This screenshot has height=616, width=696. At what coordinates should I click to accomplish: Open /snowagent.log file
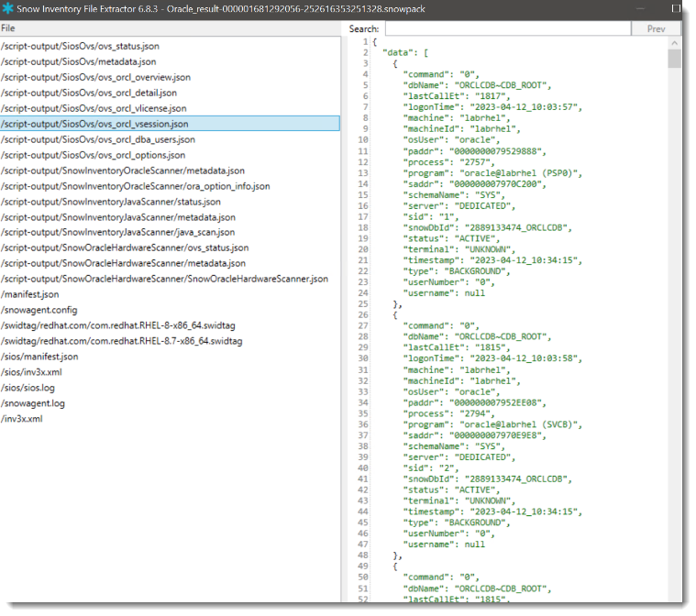pyautogui.click(x=33, y=403)
